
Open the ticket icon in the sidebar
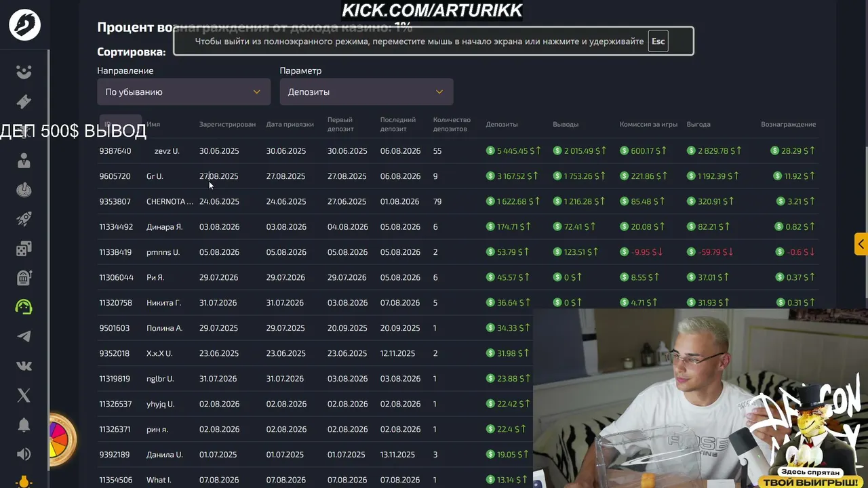[x=24, y=102]
